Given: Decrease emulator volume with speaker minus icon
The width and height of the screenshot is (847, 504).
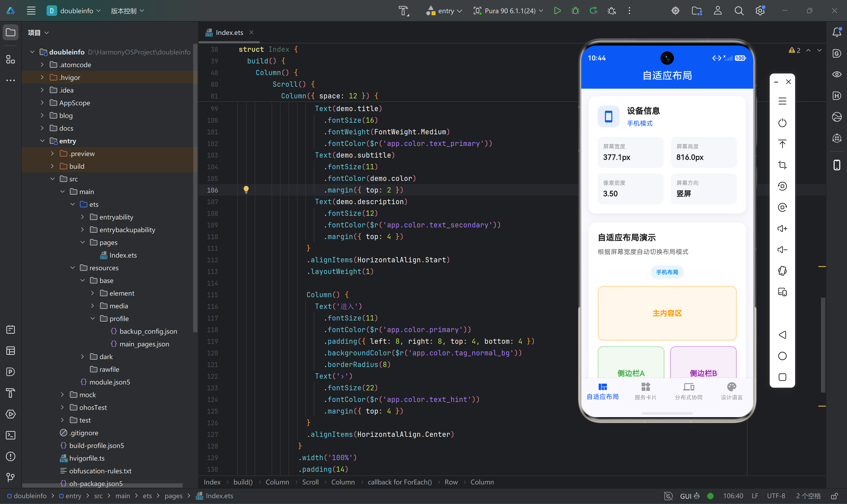Looking at the screenshot, I should click(782, 250).
